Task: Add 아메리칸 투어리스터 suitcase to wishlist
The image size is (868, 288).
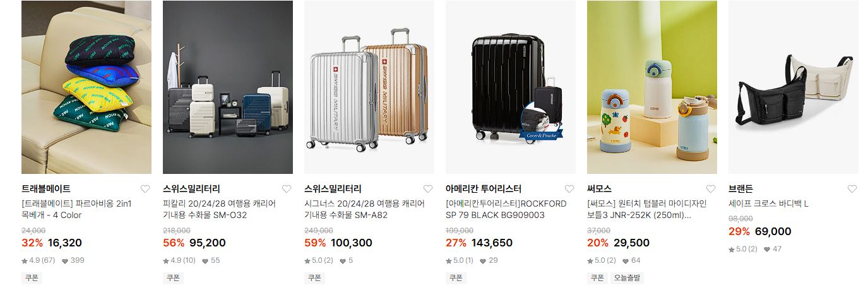Action: (569, 189)
